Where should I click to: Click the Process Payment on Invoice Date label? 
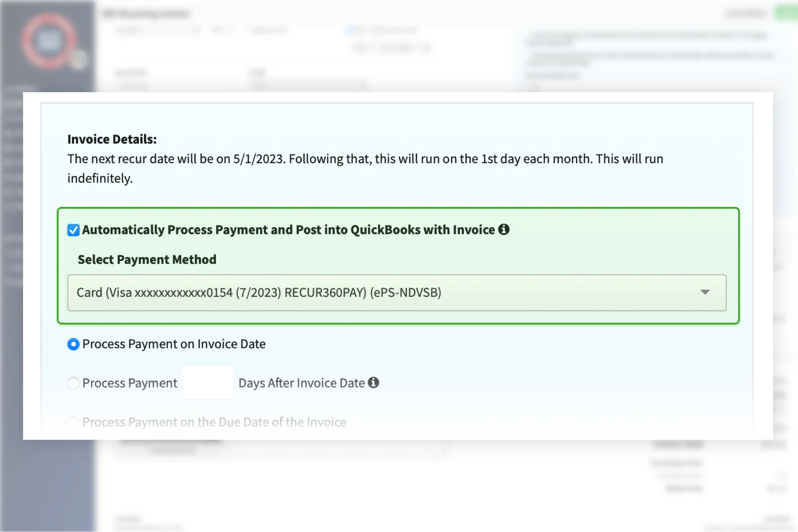pyautogui.click(x=174, y=344)
